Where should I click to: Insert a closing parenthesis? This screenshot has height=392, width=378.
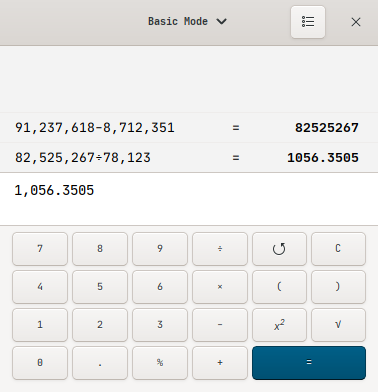(338, 287)
